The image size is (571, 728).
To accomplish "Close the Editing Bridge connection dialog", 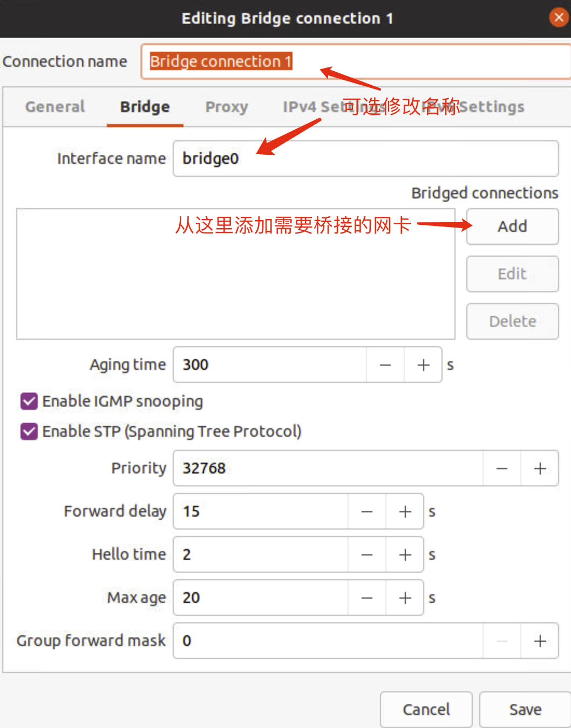I will click(559, 18).
